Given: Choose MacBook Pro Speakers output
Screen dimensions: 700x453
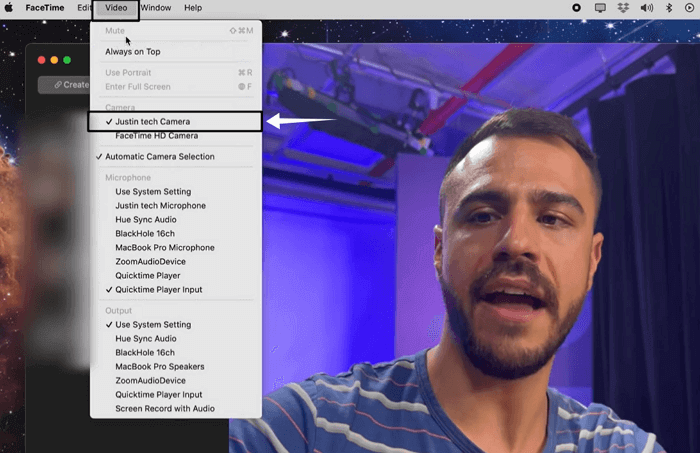Looking at the screenshot, I should point(176,366).
